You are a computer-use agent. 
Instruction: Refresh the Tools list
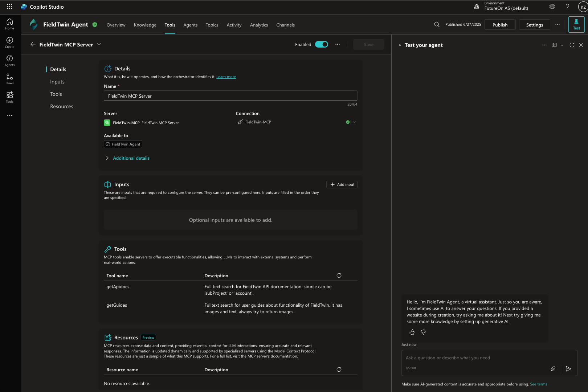click(339, 275)
